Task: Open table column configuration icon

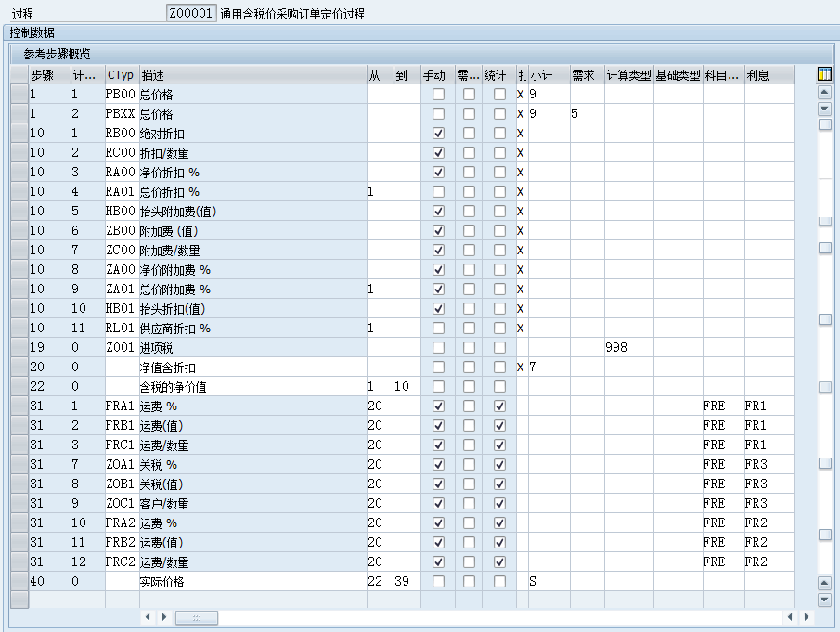Action: click(x=824, y=74)
